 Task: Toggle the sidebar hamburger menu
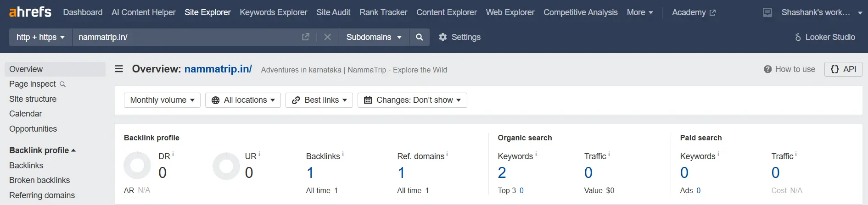[x=119, y=69]
